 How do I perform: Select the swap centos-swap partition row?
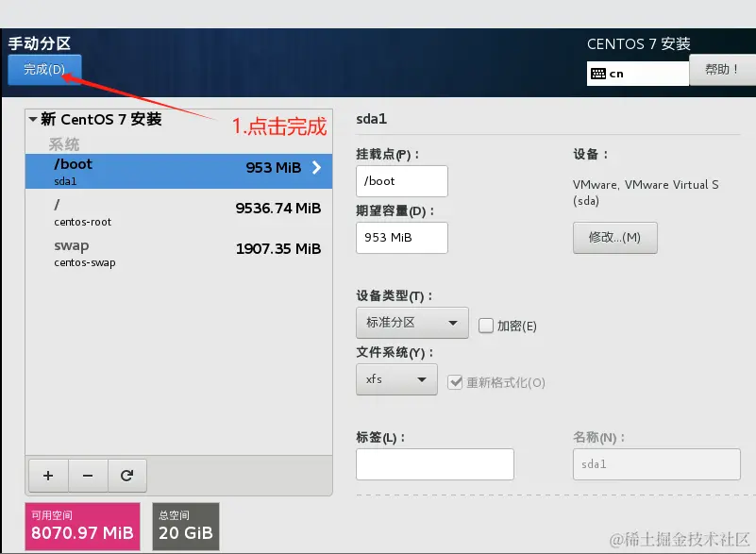[178, 253]
